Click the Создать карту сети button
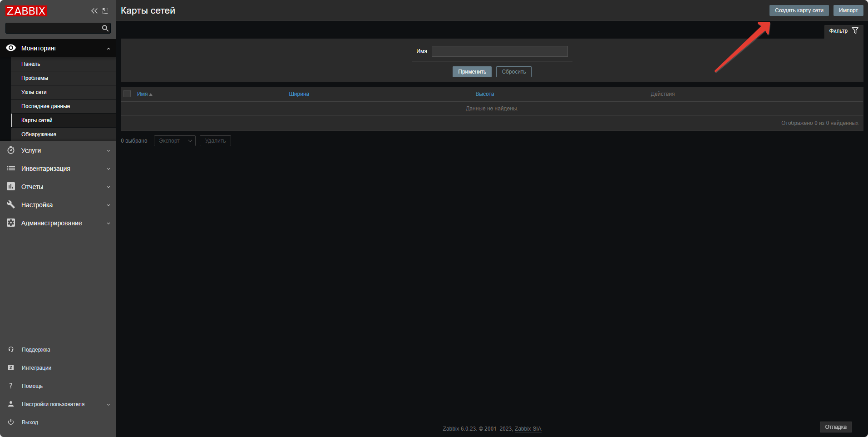 click(799, 10)
